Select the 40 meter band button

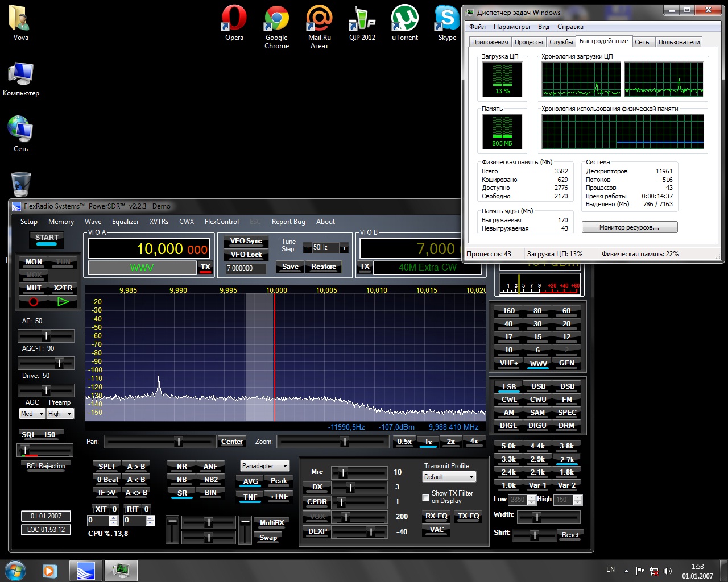tap(508, 324)
